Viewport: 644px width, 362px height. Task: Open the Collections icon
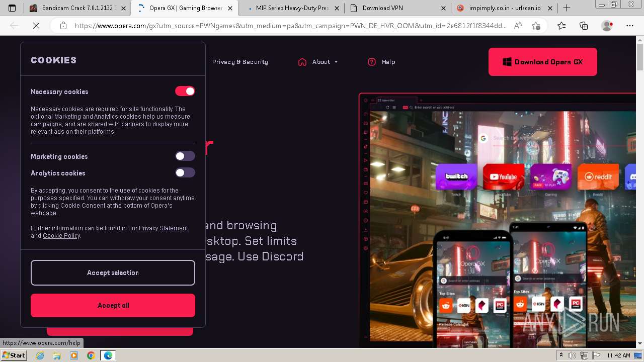coord(584,26)
